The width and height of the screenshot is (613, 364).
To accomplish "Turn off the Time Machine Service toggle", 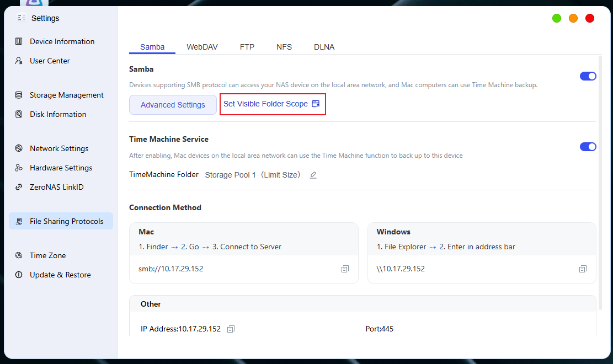I will click(x=588, y=147).
